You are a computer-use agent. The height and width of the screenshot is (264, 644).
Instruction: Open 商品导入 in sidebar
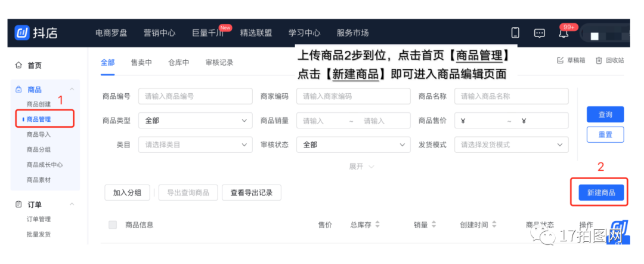pyautogui.click(x=39, y=134)
